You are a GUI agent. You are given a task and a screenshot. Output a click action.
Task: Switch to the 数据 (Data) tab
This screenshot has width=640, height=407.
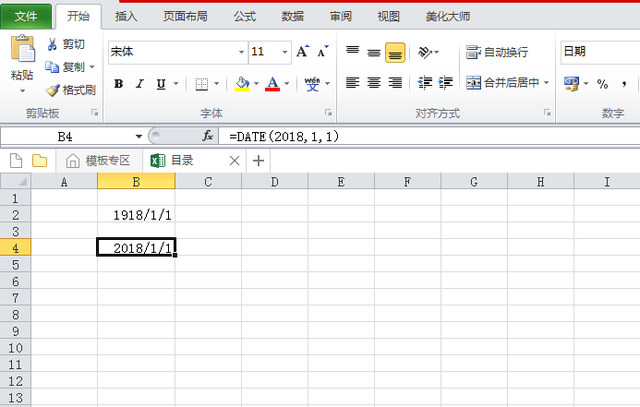[293, 16]
